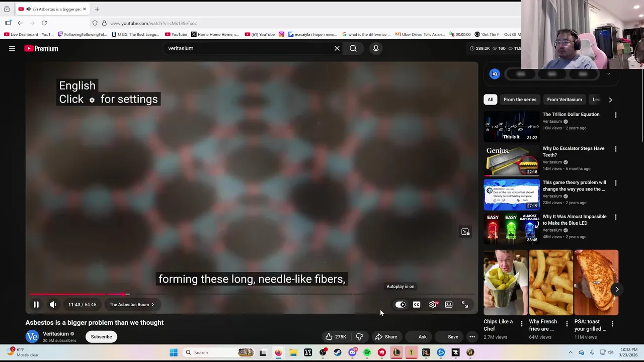Open Discord from taskbar
The width and height of the screenshot is (644, 362).
(x=352, y=352)
